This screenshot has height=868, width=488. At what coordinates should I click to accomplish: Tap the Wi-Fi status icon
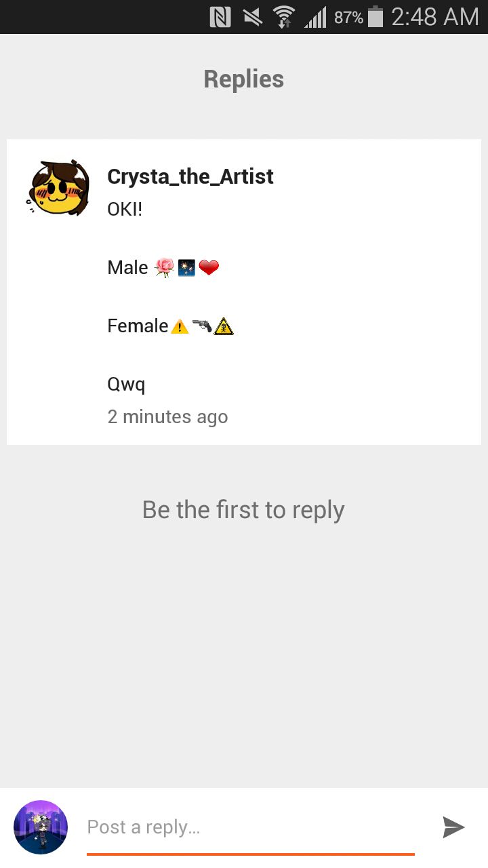[x=284, y=17]
